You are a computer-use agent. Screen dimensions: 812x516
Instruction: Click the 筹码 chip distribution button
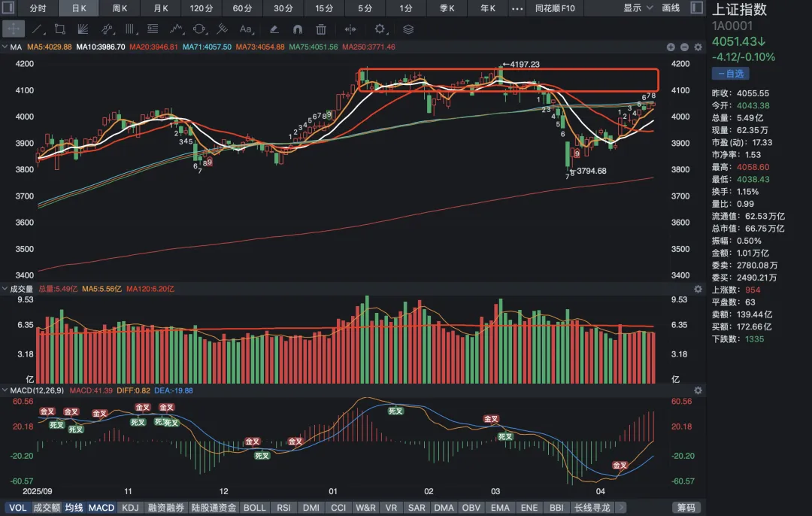point(686,508)
